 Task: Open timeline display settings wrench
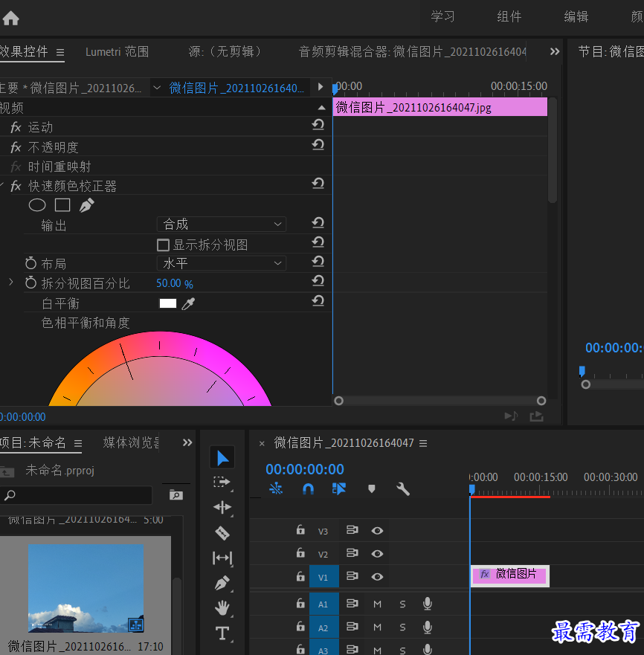[403, 488]
